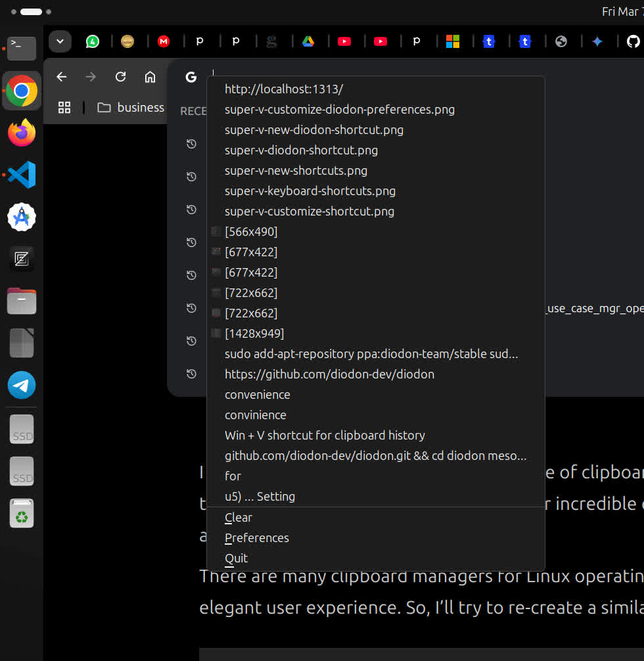Switch to the WhatsApp tab
644x661 pixels.
[x=93, y=41]
